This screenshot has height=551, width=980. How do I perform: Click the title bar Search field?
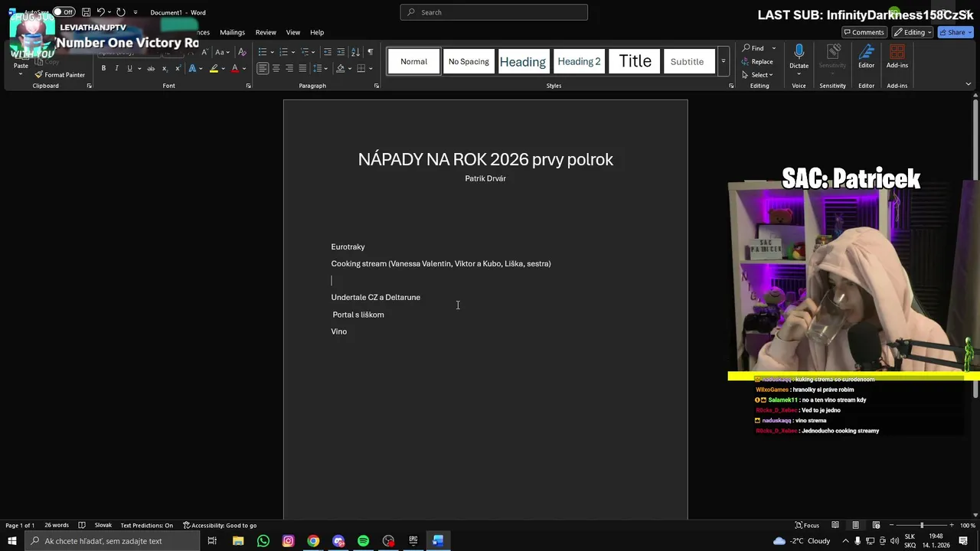click(494, 12)
